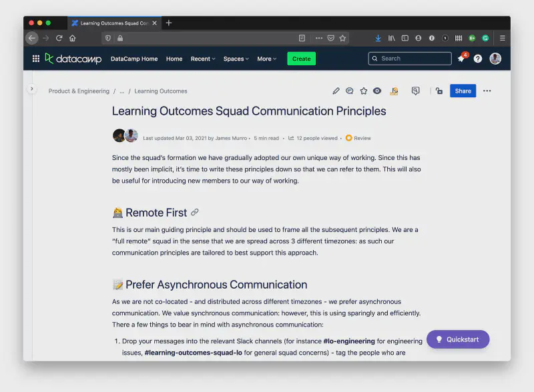Open notifications with red badge
The image size is (534, 392).
(x=461, y=59)
